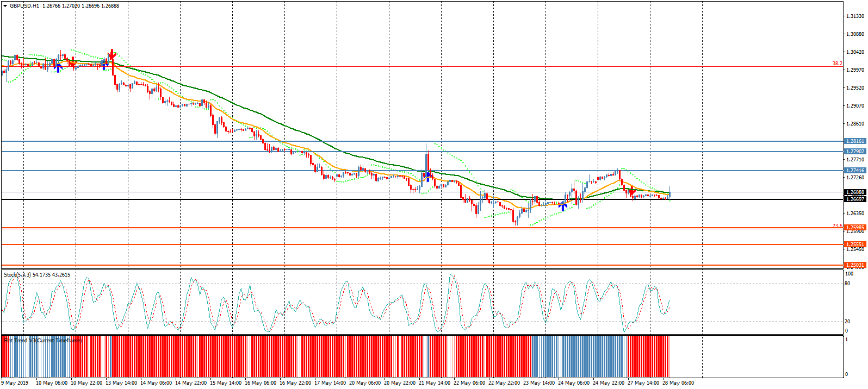Image resolution: width=868 pixels, height=389 pixels.
Task: Click the 16 May 06:00 time axis label
Action: point(261,383)
